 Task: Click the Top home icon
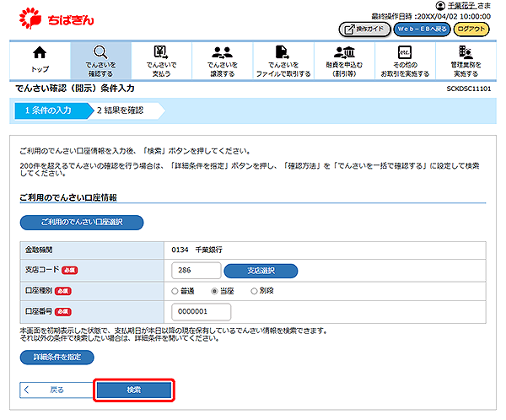40,52
